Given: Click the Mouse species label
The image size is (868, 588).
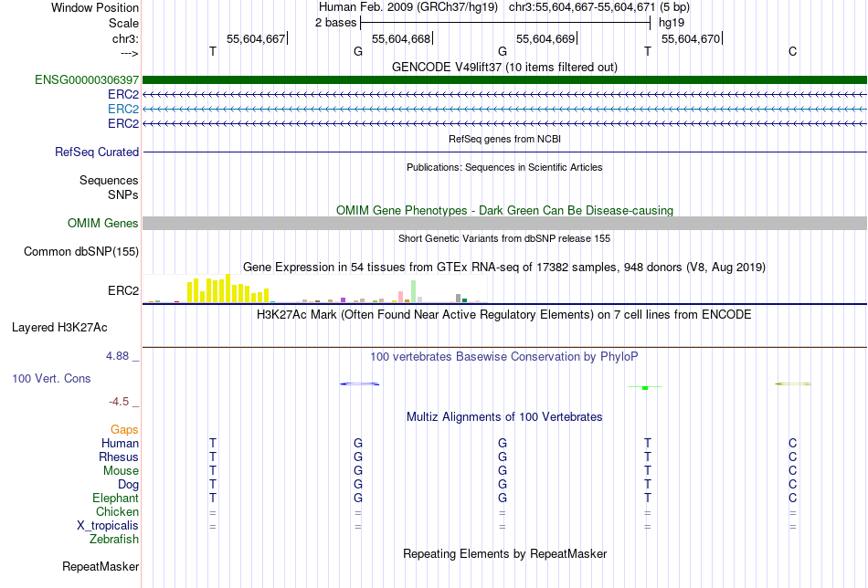Looking at the screenshot, I should (121, 471).
